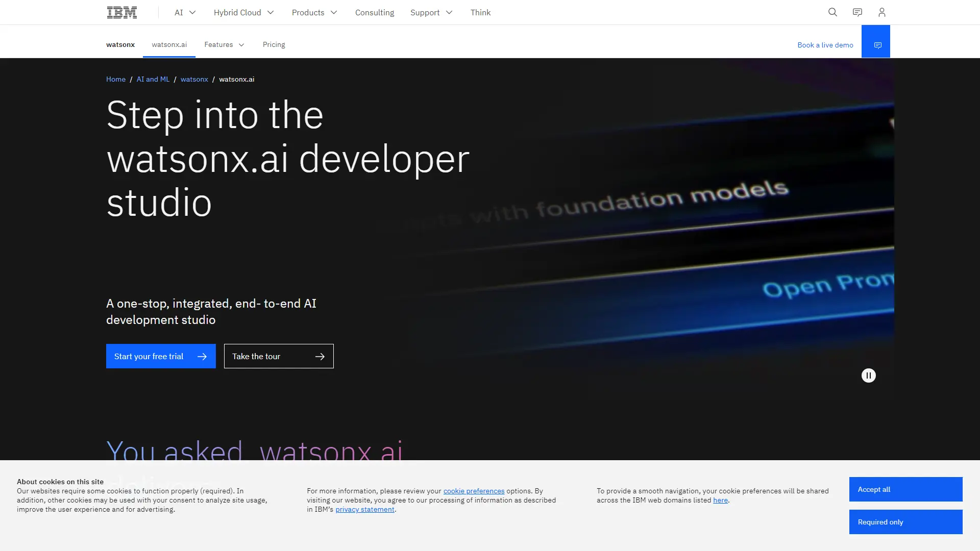This screenshot has height=551, width=980.
Task: Open the cookie preferences link
Action: 473,491
